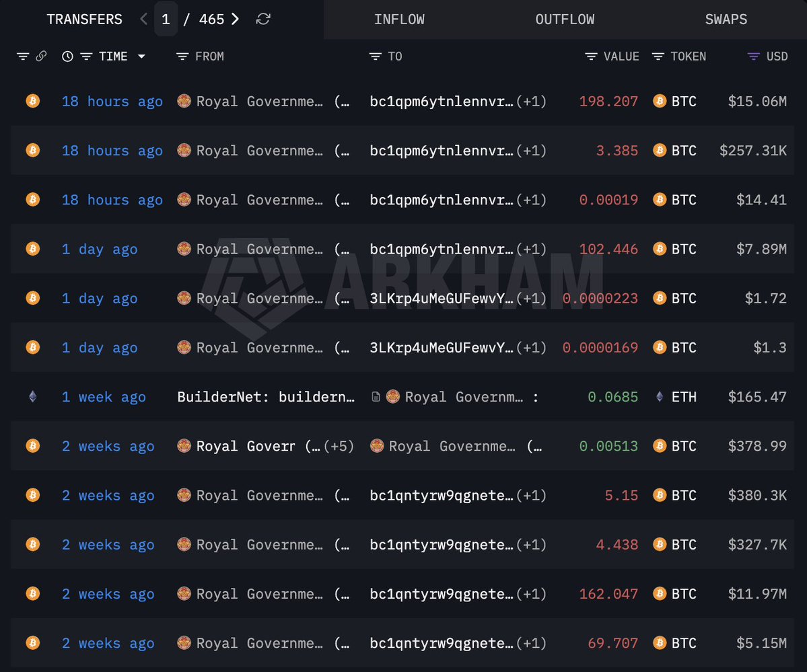Expand (+1) recipients in the $5.15M row
The width and height of the screenshot is (807, 672).
click(x=531, y=643)
